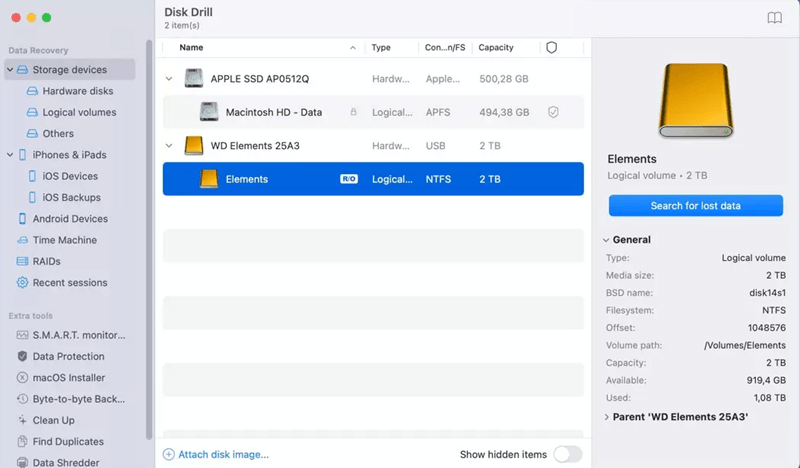Viewport: 800px width, 468px height.
Task: Sort by the Con...n/FS column header
Action: [445, 47]
